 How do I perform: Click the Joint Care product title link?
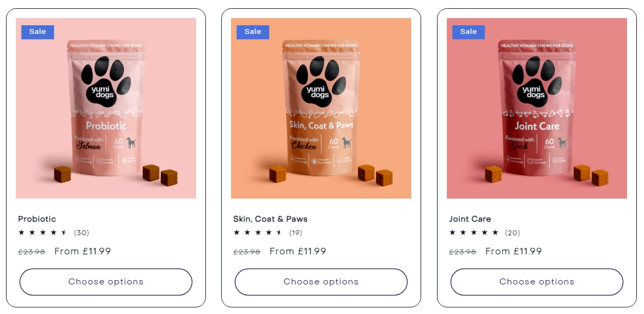click(x=470, y=219)
